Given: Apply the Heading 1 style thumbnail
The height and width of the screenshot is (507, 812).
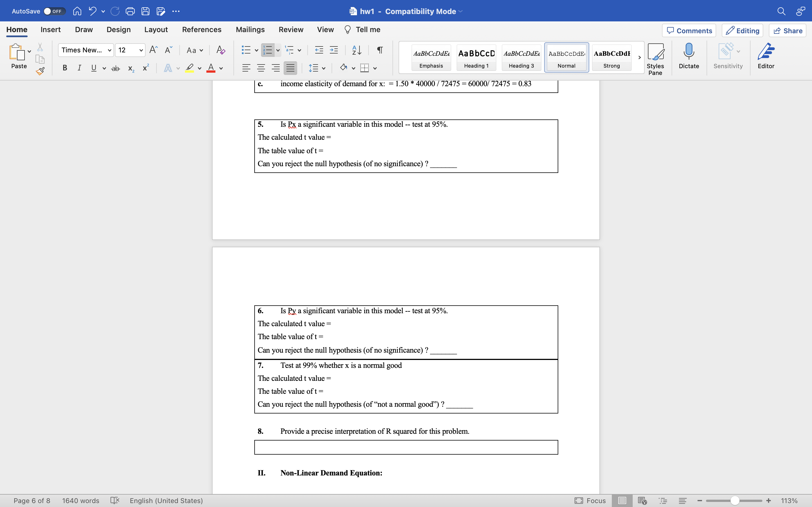Looking at the screenshot, I should click(x=476, y=57).
